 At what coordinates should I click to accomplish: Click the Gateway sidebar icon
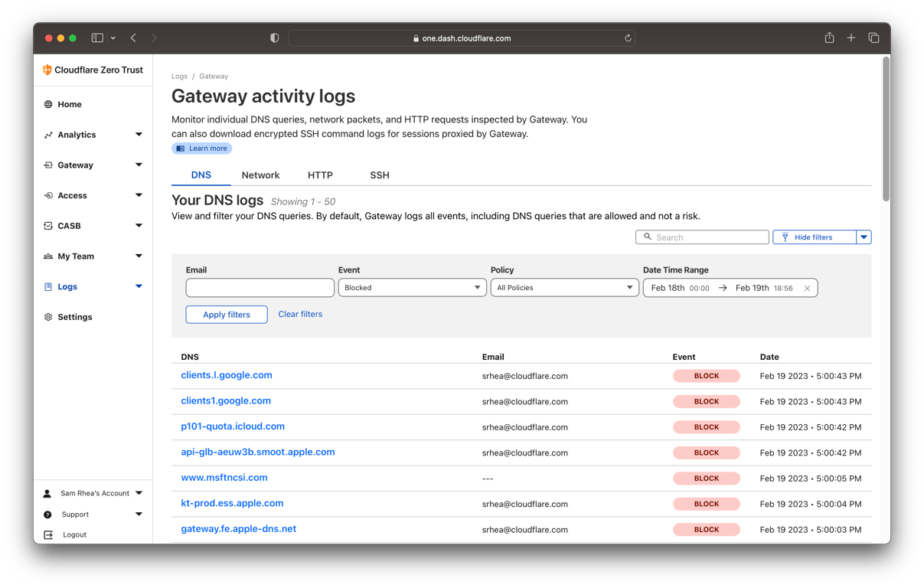coord(48,165)
